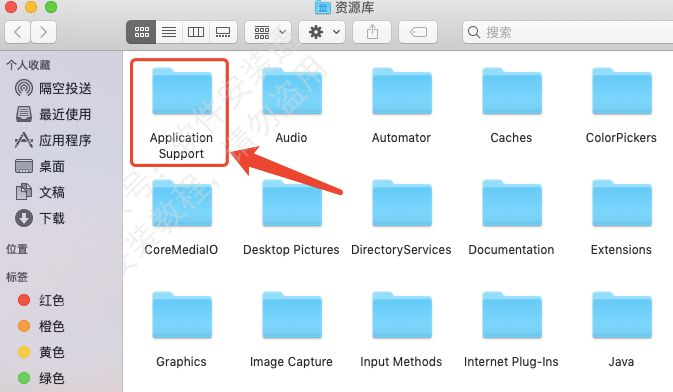Open the group-by arrangement dropdown

click(x=268, y=32)
